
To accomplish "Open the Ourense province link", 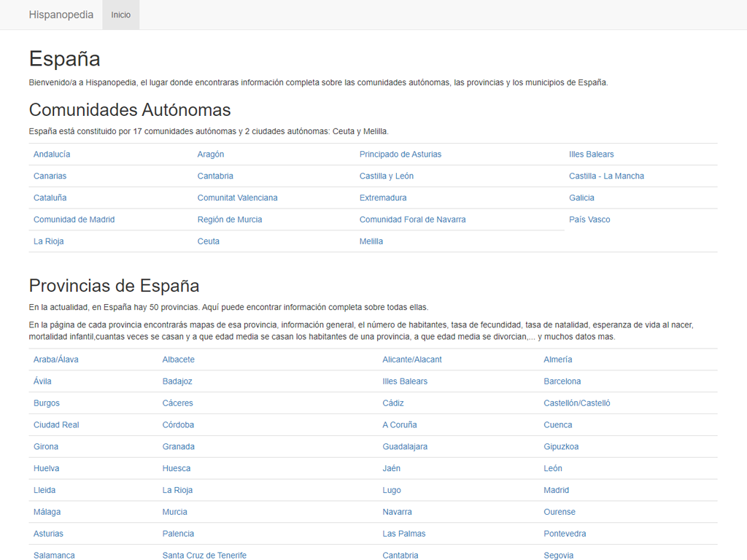I will pos(560,513).
